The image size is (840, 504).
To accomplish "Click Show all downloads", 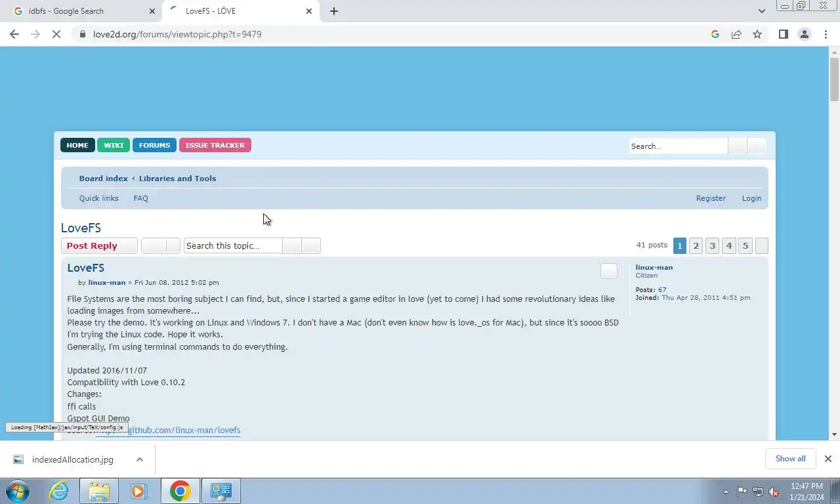I will click(790, 459).
